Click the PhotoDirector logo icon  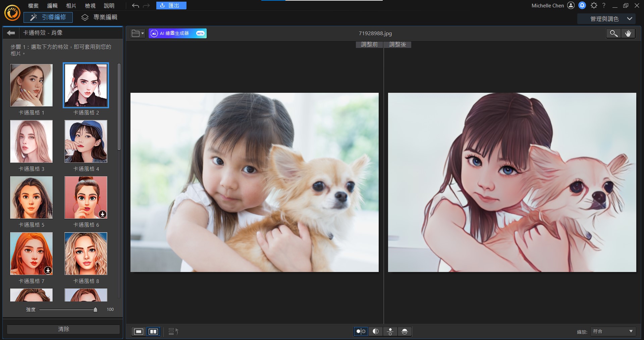[12, 13]
